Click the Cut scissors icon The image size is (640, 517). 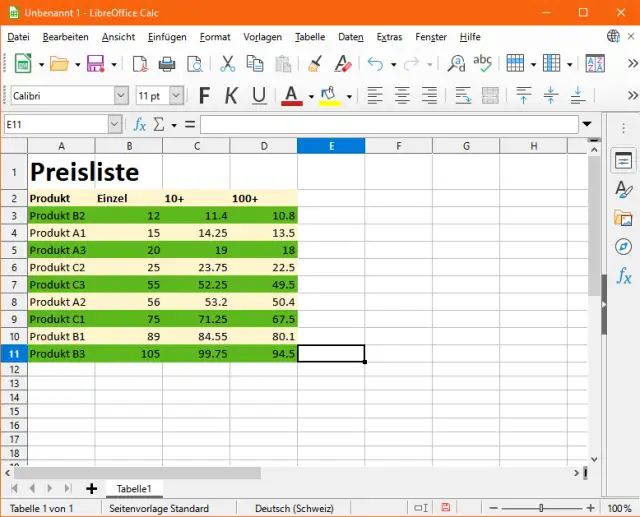(227, 64)
